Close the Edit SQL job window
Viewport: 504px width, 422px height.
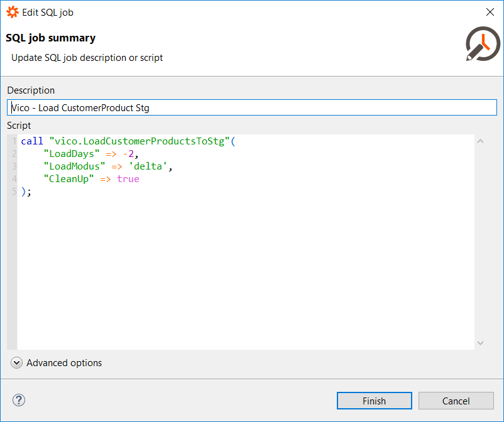click(490, 12)
